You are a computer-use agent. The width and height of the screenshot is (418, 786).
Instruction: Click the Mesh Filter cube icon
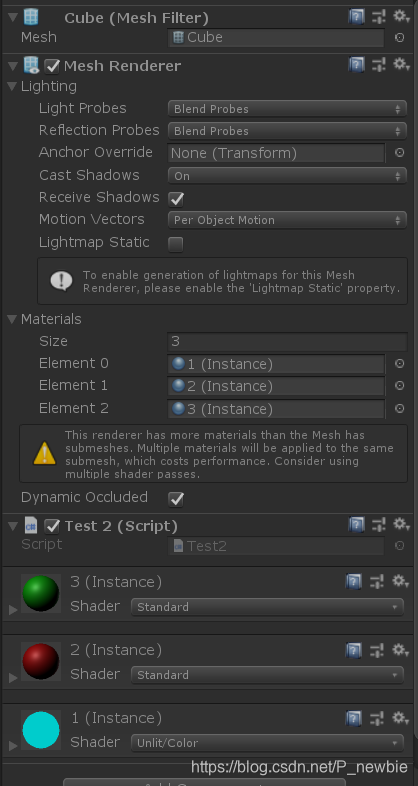click(31, 17)
